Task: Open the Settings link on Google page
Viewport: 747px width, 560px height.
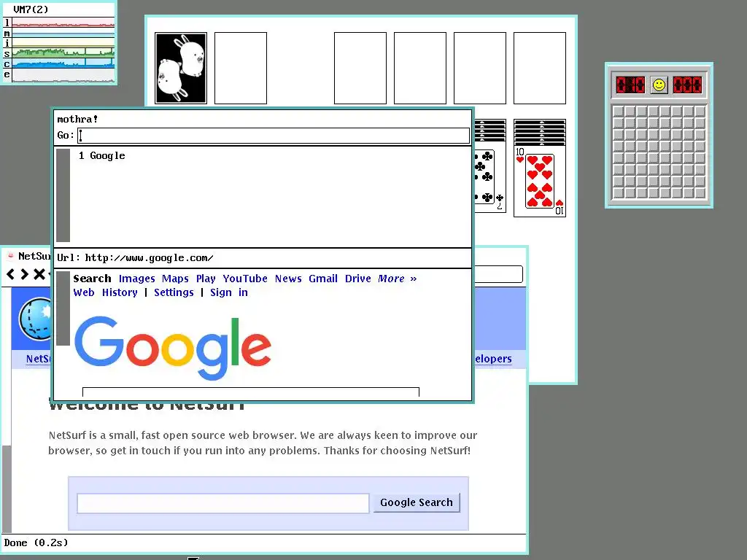Action: tap(174, 292)
